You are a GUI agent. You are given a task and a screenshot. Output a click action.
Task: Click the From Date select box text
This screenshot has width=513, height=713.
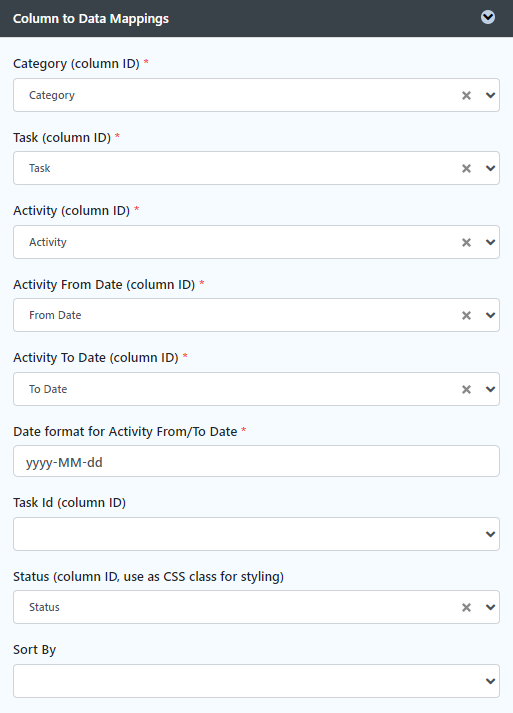tap(55, 315)
